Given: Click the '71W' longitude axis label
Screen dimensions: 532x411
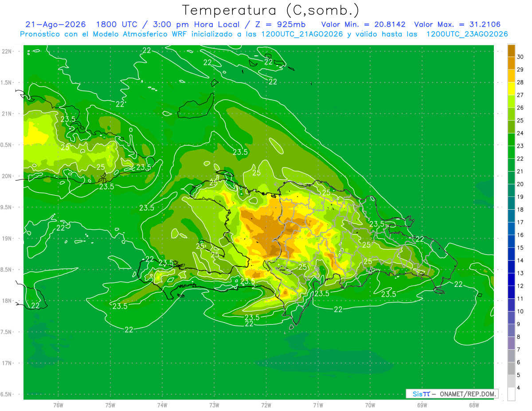Looking at the screenshot, I should (318, 405).
